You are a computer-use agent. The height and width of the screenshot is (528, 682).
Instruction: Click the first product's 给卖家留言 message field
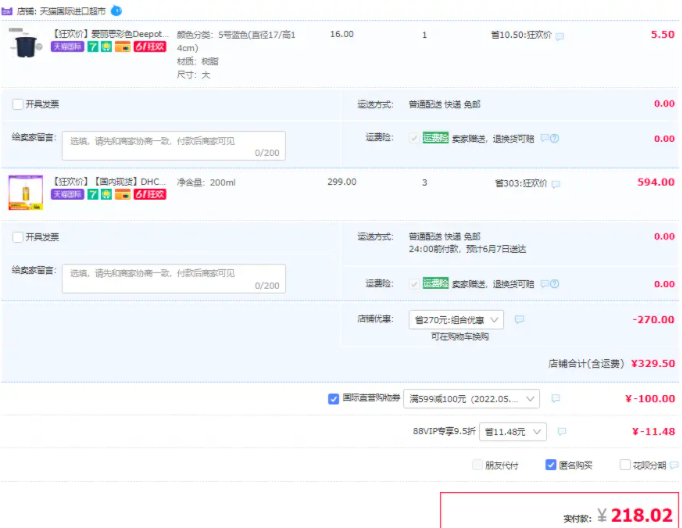click(173, 146)
